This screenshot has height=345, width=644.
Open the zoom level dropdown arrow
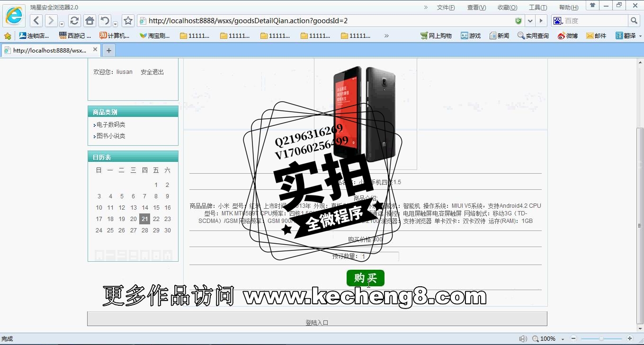pos(563,339)
